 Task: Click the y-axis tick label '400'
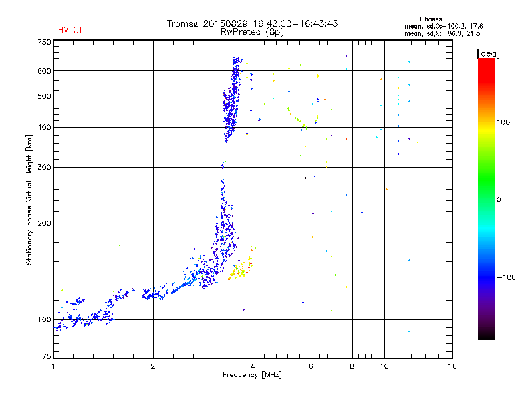click(44, 127)
